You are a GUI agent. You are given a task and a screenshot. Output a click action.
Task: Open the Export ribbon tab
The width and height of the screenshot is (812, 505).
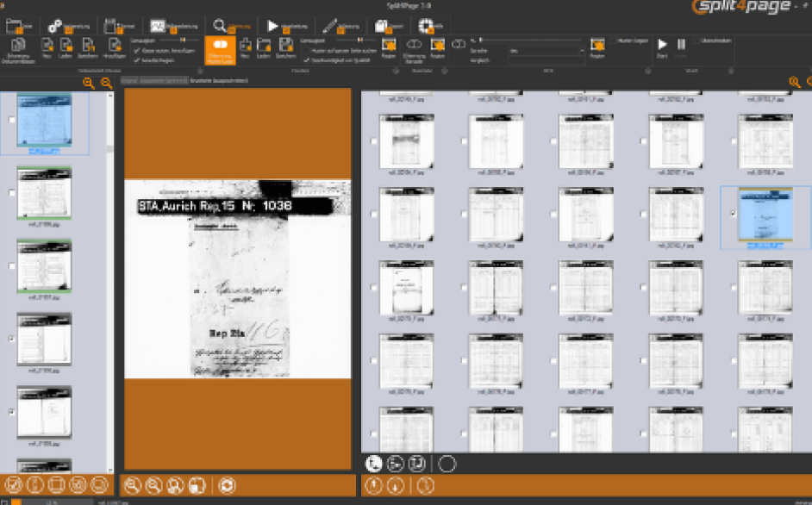coord(389,25)
